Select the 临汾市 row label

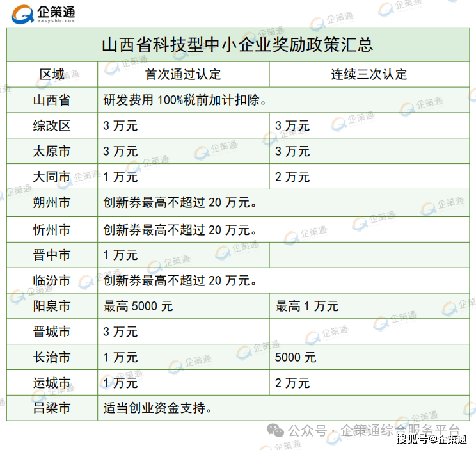(52, 281)
